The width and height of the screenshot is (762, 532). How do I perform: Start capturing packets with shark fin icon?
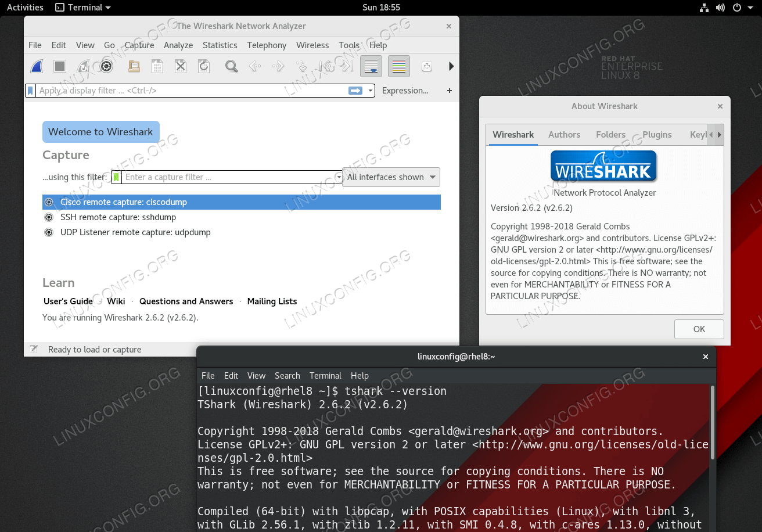[x=37, y=66]
